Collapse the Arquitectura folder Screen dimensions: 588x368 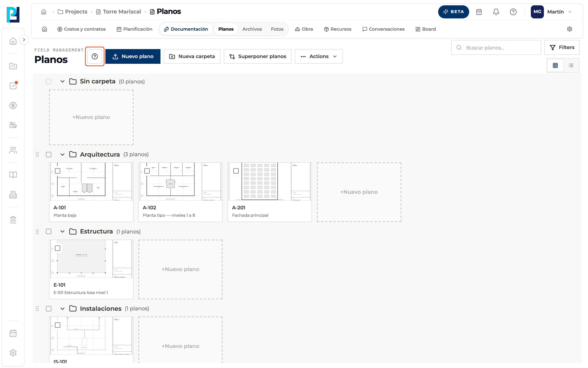pos(62,155)
